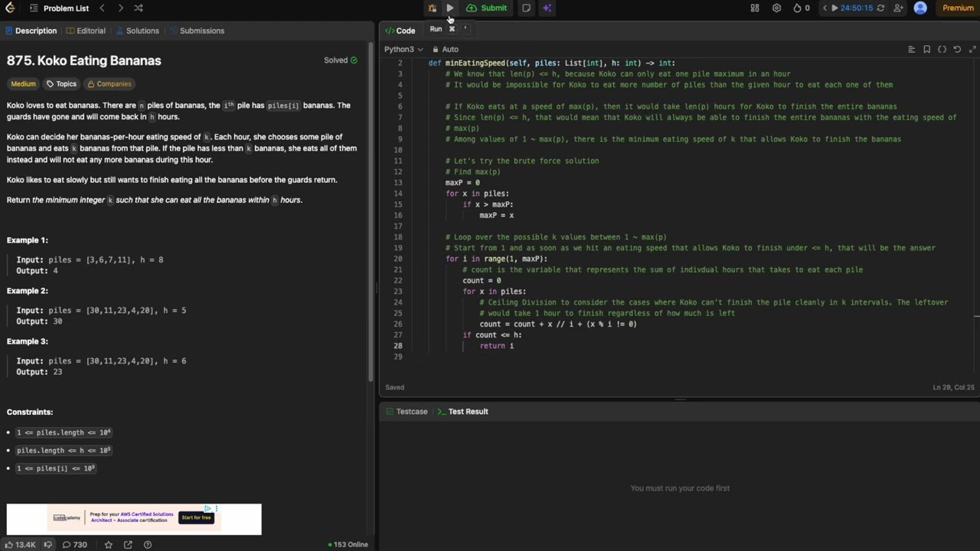Open the ad options menu icon
Viewport: 980px width, 551px height.
click(217, 508)
